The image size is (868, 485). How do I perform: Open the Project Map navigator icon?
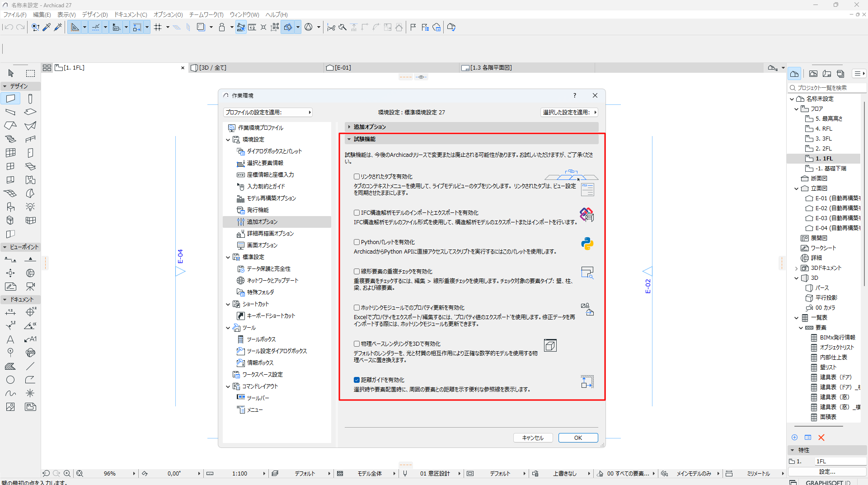pyautogui.click(x=794, y=74)
